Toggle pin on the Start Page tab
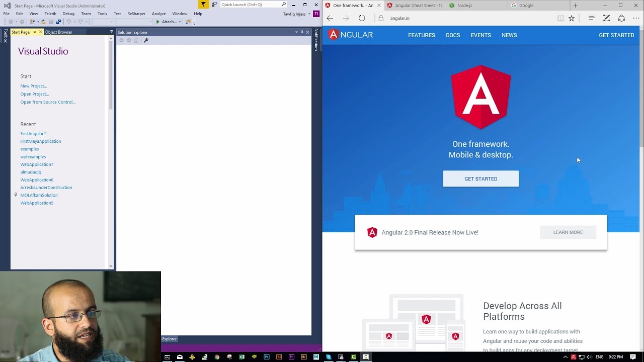 pos(34,32)
